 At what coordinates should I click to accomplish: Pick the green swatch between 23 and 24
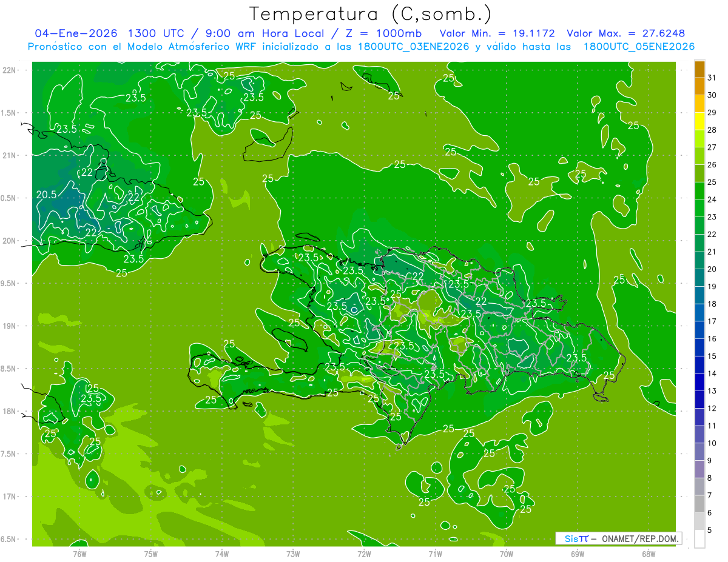point(699,208)
